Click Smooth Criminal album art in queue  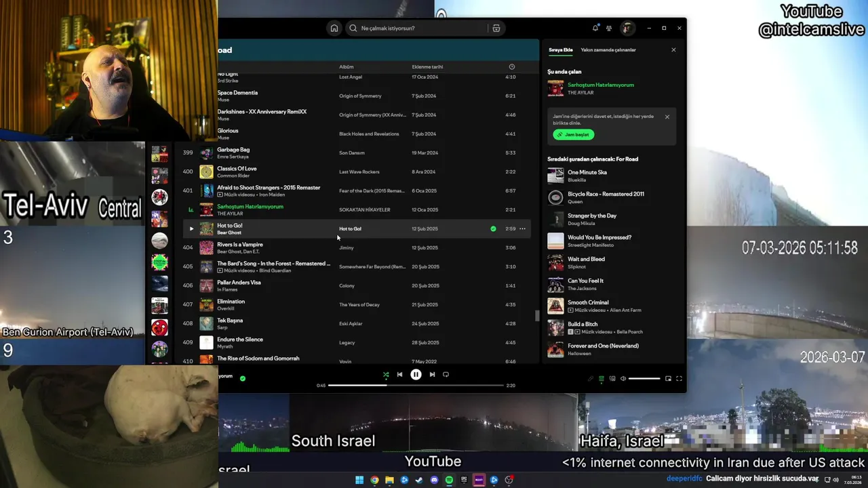555,306
